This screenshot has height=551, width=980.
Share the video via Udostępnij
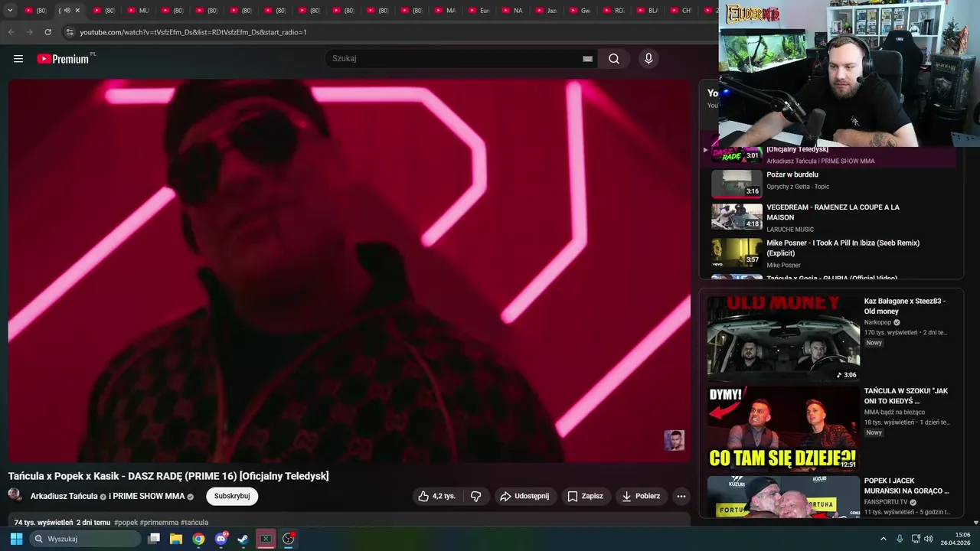point(524,496)
